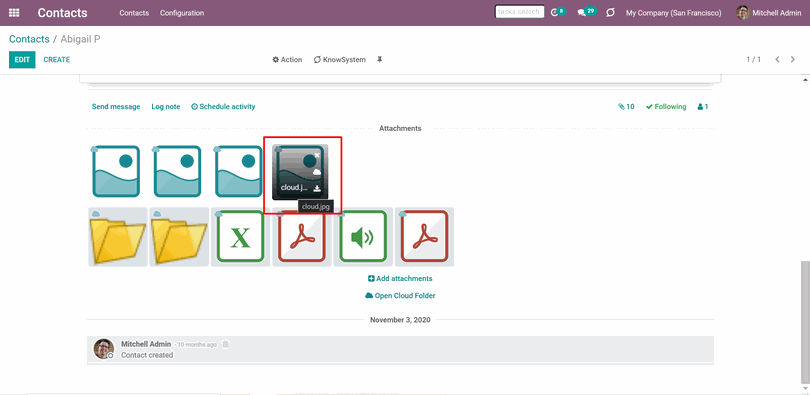Viewport: 810px width, 395px height.
Task: Click the '10 months ago' timestamp
Action: coord(197,344)
